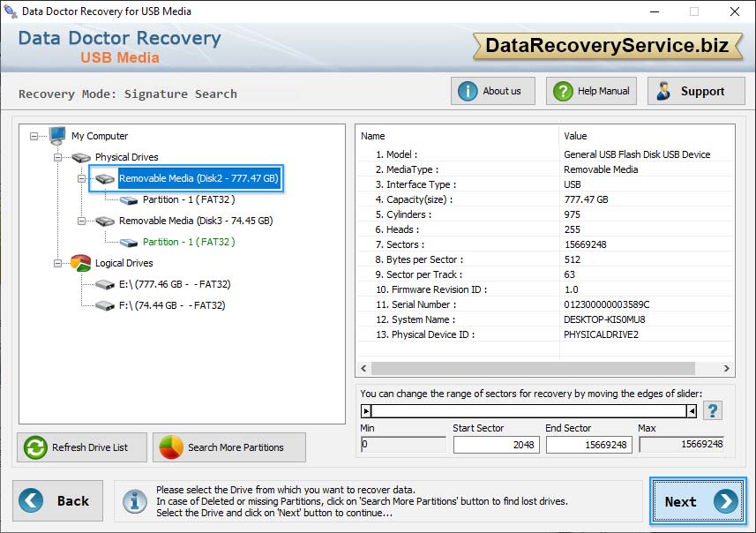Click the slider help question mark icon
Image resolution: width=756 pixels, height=533 pixels.
(x=712, y=411)
